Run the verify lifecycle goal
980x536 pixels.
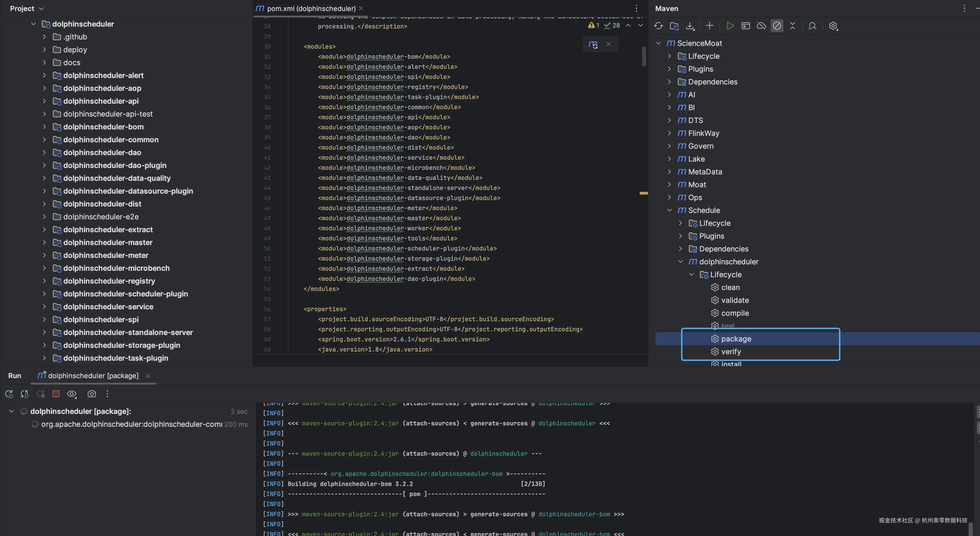pyautogui.click(x=731, y=352)
